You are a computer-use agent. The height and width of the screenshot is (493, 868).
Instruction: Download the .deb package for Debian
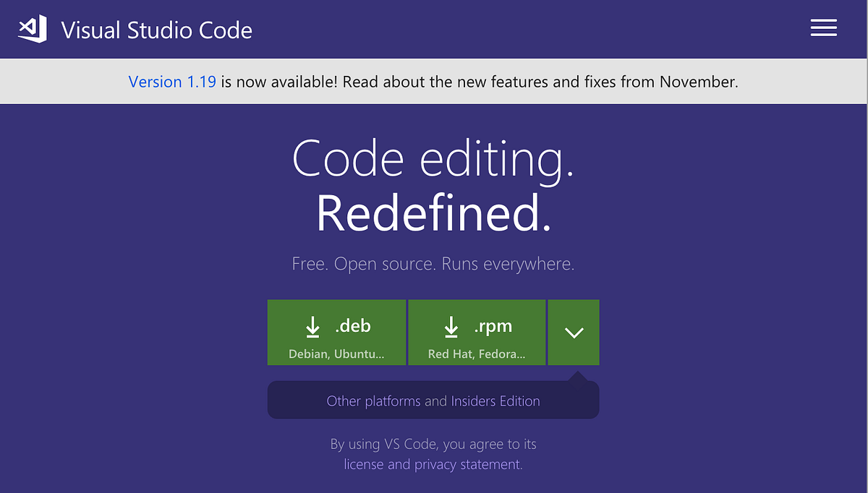coord(336,332)
